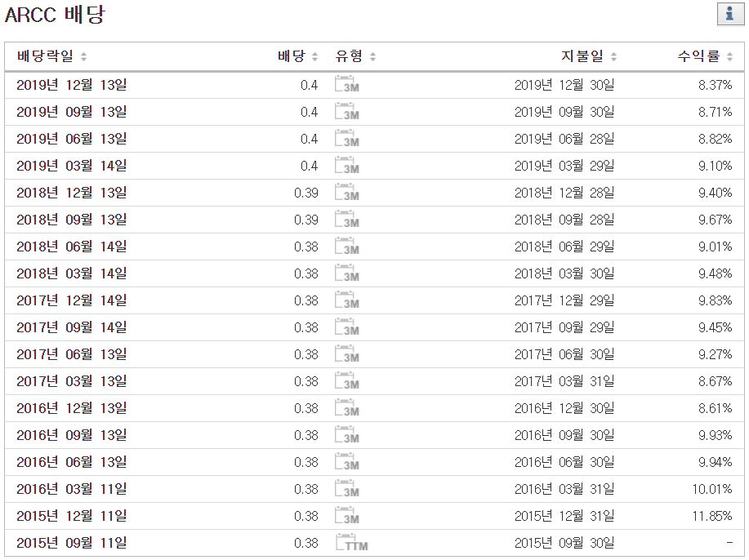
Task: Click the 11.85% yield value
Action: [712, 516]
